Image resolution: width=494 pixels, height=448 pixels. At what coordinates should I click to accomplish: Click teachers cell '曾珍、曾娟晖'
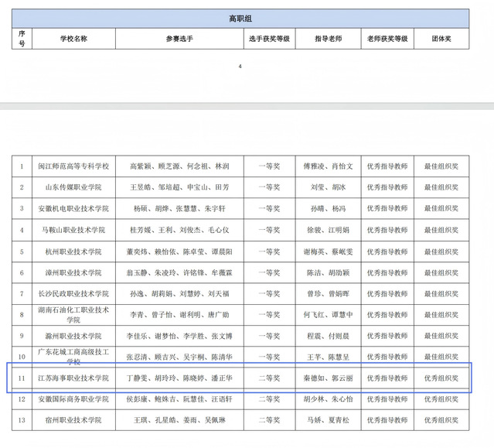coord(329,294)
